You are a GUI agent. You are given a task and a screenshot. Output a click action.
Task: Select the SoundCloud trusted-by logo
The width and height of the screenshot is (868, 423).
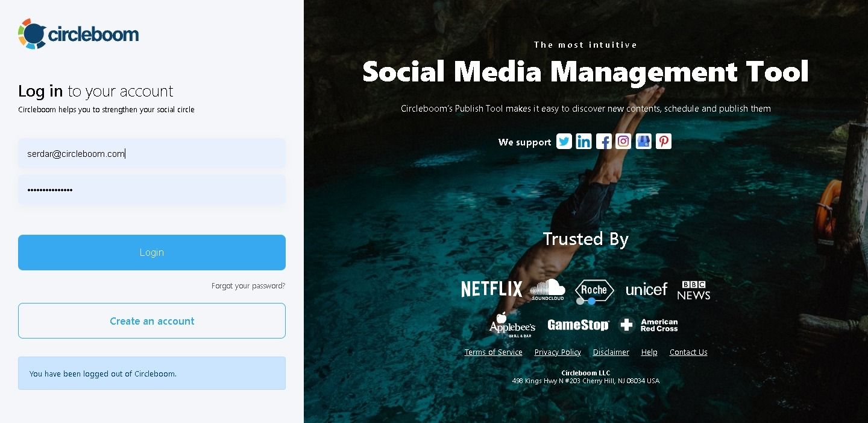tap(547, 288)
